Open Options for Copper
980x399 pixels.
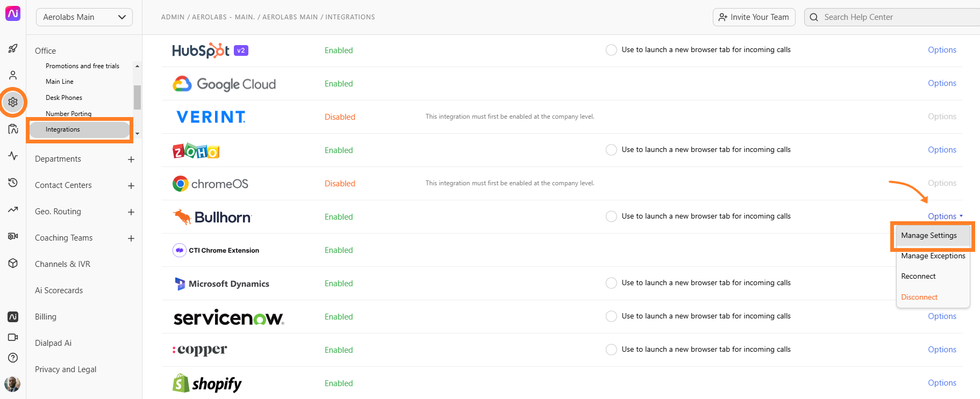pyautogui.click(x=942, y=350)
